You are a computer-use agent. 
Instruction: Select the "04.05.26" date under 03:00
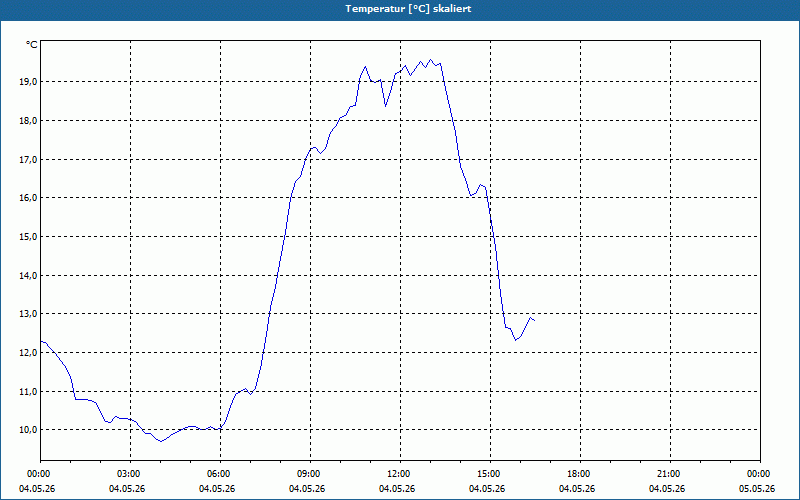tap(127, 489)
